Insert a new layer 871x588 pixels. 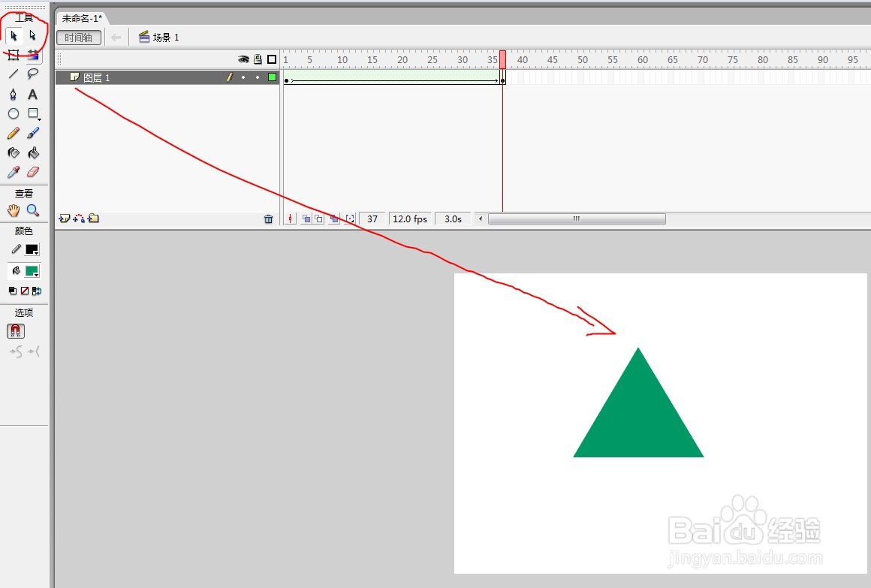point(65,219)
